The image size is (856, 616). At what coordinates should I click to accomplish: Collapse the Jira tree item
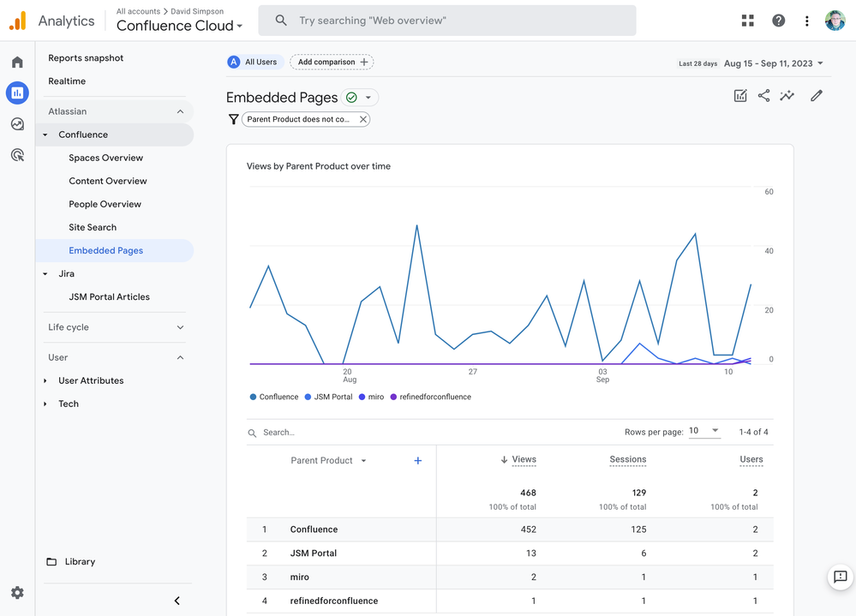[x=45, y=274]
